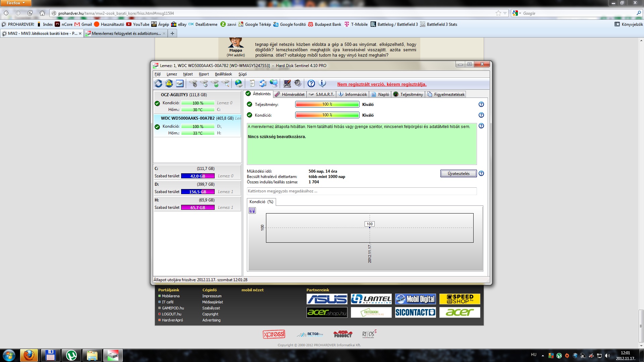
Task: Click the comment field 'Kattintson megjegyzés megadásához'
Action: click(362, 191)
